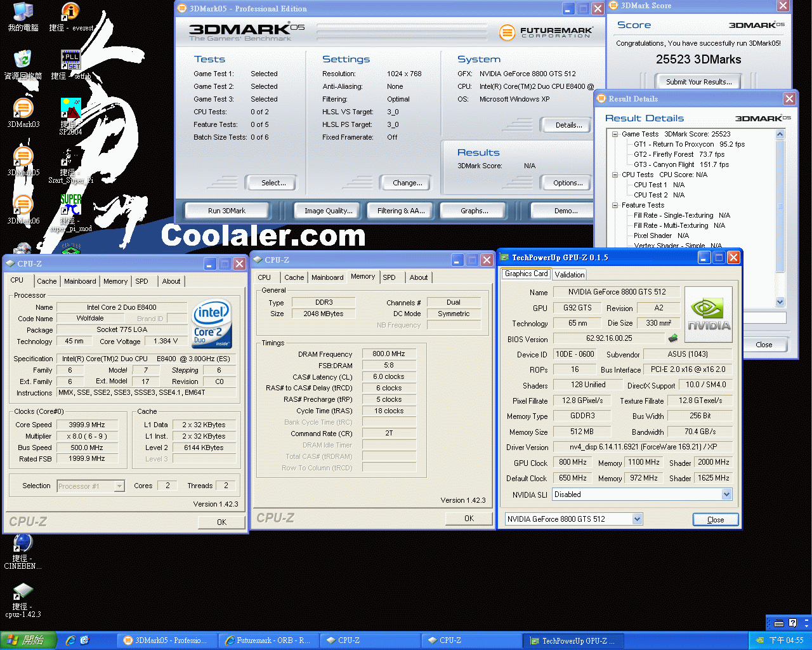
Task: Launch the 3DMark05 desktop icon
Action: coord(23,161)
